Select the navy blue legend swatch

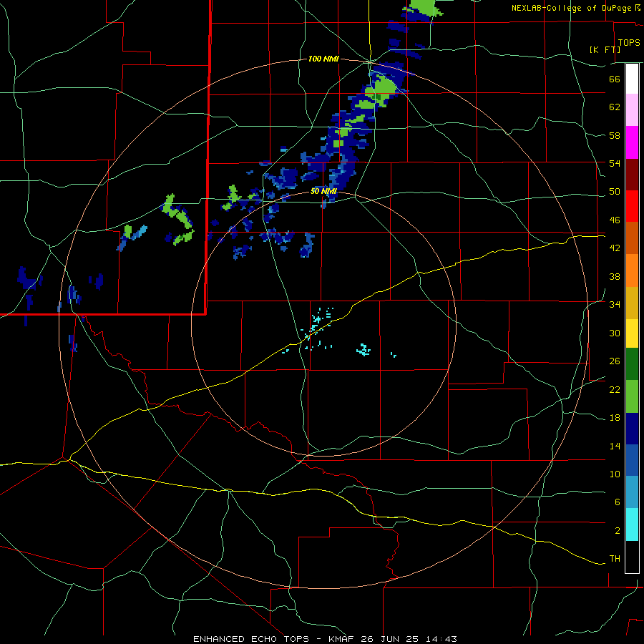tap(632, 429)
